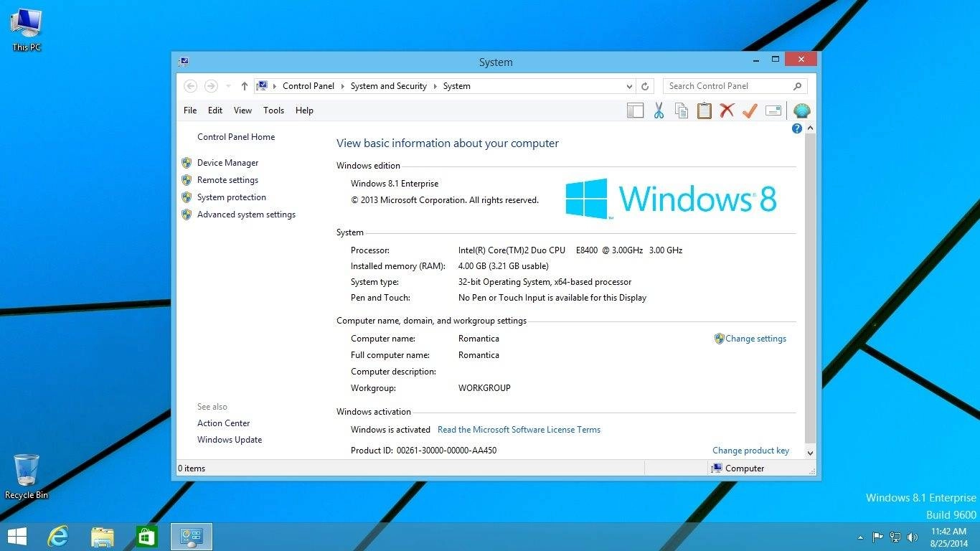Screen dimensions: 980x551
Task: Expand the arrow after System and Security breadcrumb
Action: tap(435, 86)
